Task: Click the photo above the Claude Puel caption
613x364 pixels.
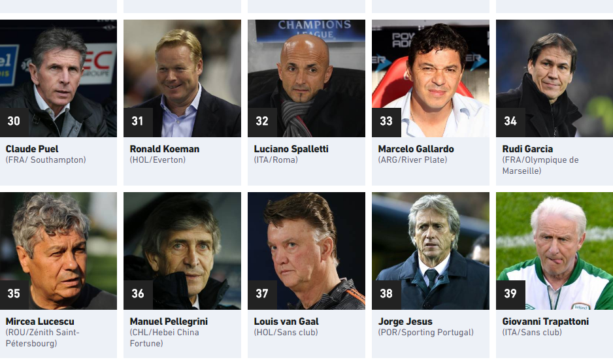Action: point(58,78)
